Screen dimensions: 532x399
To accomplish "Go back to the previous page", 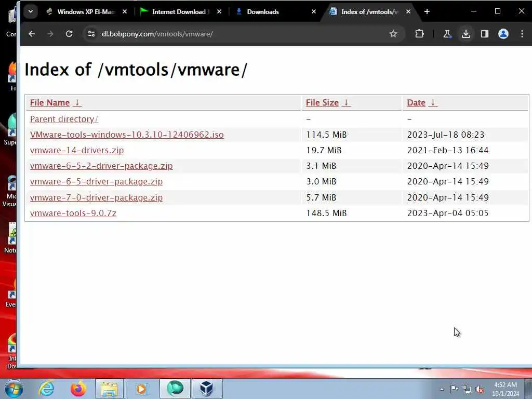I will pos(32,34).
